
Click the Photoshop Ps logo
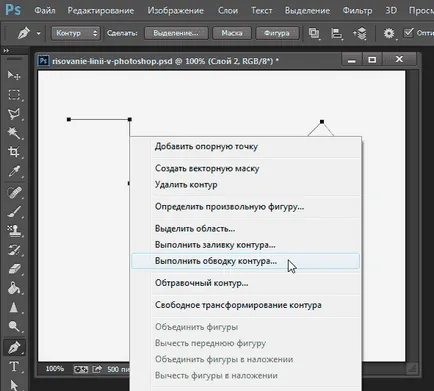tap(13, 10)
